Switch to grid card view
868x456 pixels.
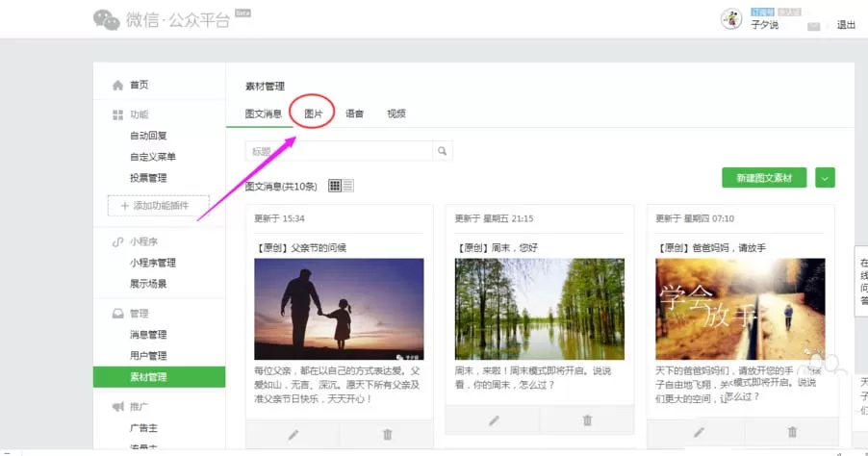pos(334,186)
